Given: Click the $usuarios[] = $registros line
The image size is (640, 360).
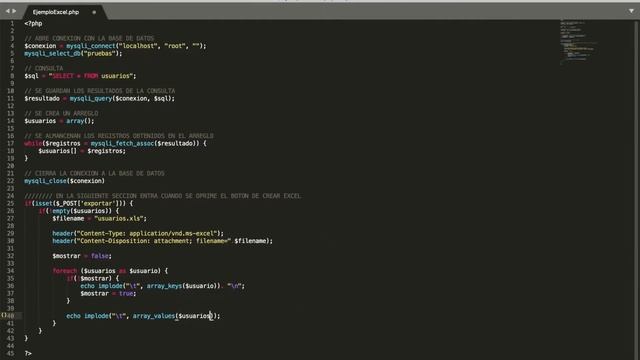Looking at the screenshot, I should pyautogui.click(x=82, y=151).
